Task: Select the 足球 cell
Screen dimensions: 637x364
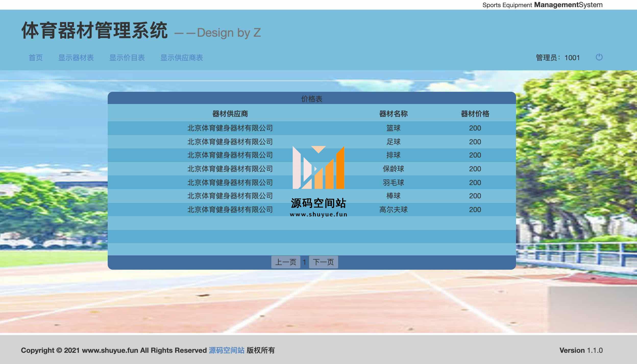Action: pyautogui.click(x=393, y=142)
